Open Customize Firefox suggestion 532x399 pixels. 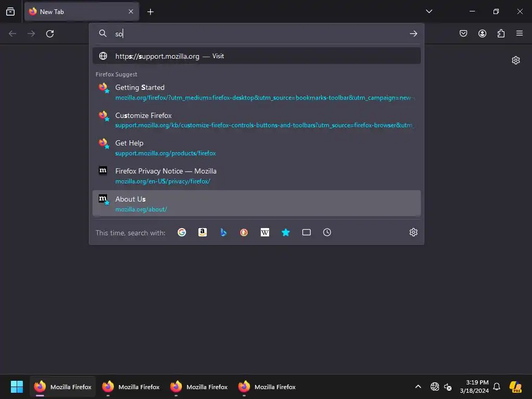(257, 120)
